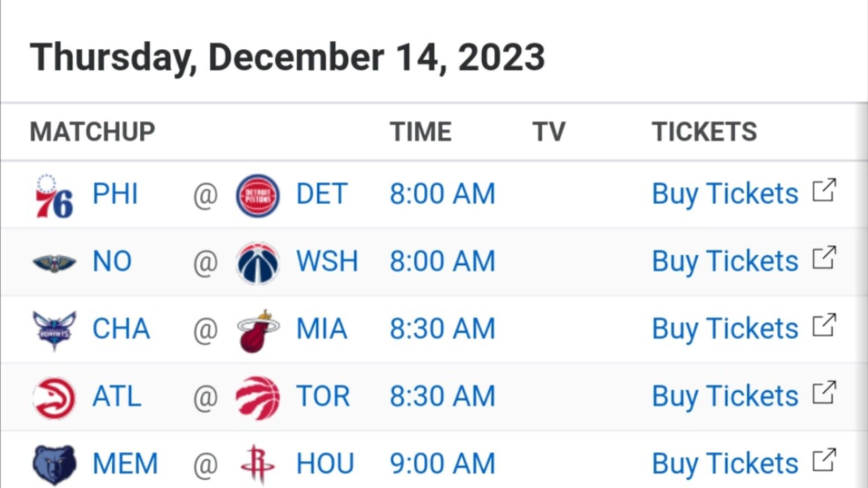Click the Memphis Grizzlies logo
This screenshot has width=868, height=488.
coord(54,465)
